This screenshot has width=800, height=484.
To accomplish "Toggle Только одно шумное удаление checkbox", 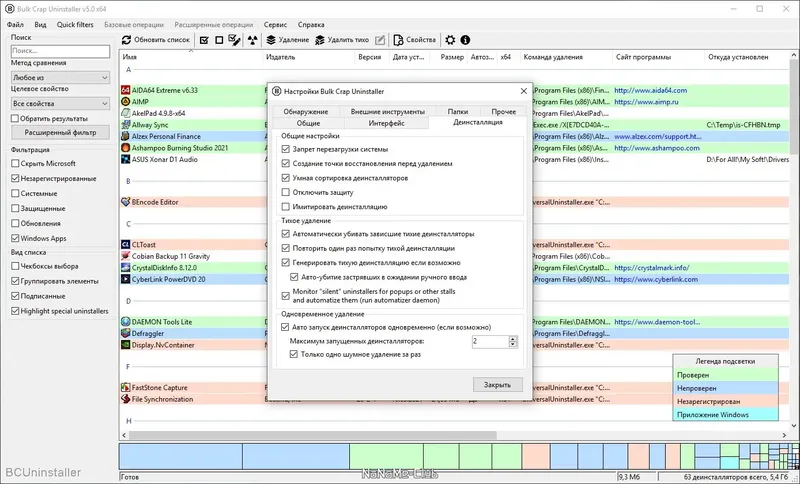I will pos(294,354).
